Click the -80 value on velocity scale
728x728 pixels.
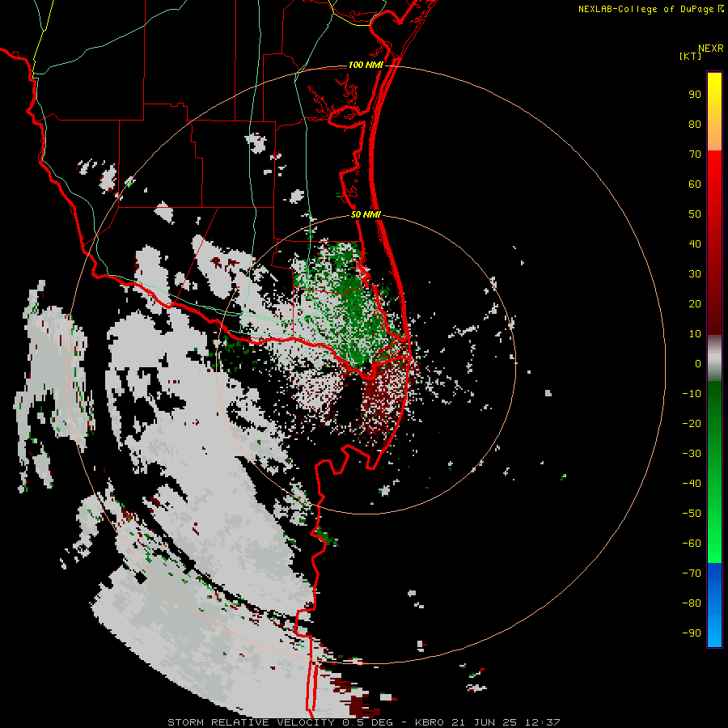[692, 603]
